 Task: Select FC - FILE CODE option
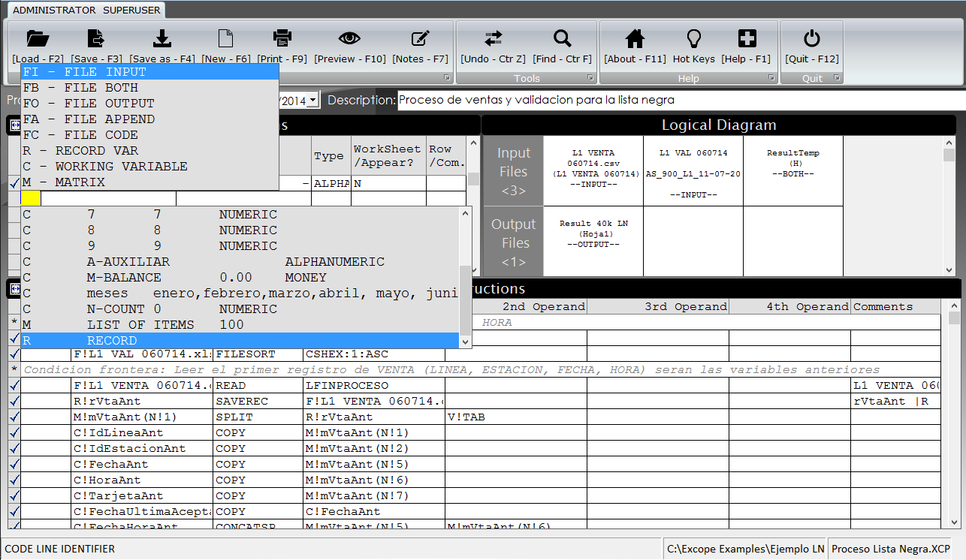point(149,135)
